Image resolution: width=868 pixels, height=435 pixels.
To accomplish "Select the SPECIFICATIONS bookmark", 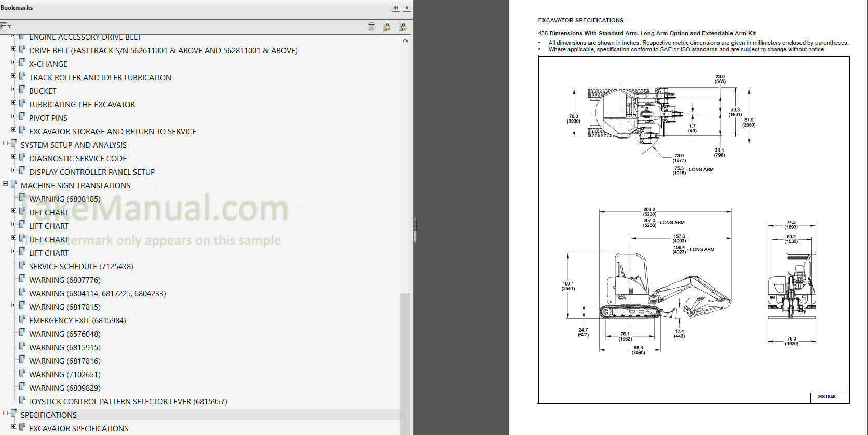I will click(49, 415).
